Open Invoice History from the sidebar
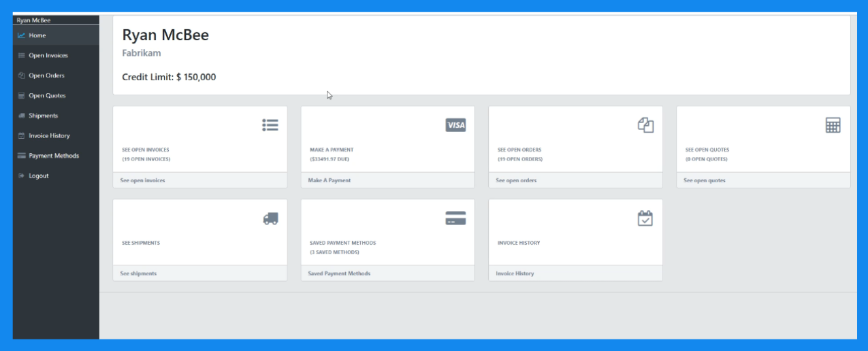 [49, 136]
